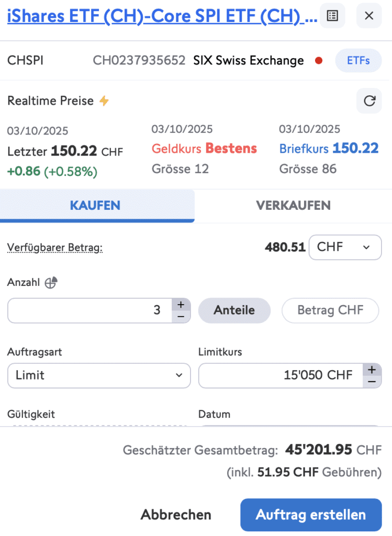Decrease Anzahl with the minus stepper
Screen dimensions: 392x536
pos(181,317)
